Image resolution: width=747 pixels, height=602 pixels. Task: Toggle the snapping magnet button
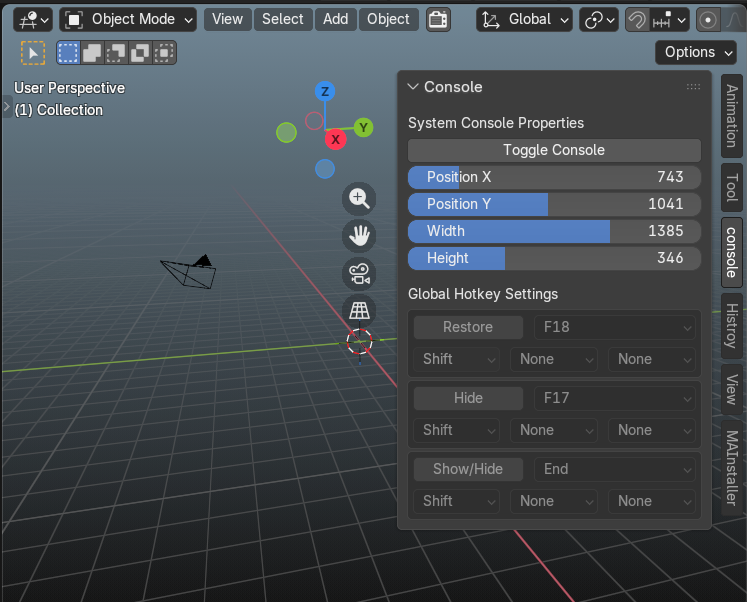[x=637, y=20]
